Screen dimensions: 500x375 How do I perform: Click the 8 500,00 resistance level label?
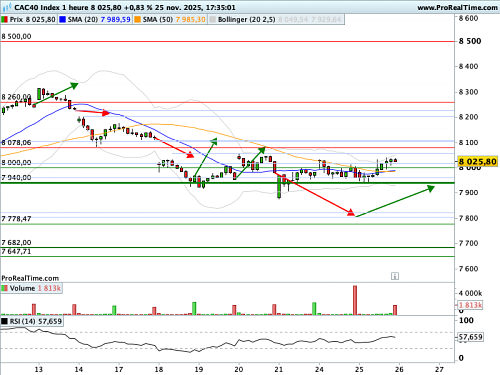(16, 36)
